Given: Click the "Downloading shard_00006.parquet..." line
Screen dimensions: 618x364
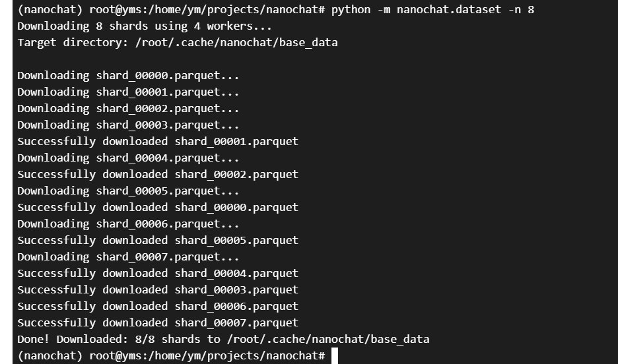Looking at the screenshot, I should coord(128,224).
